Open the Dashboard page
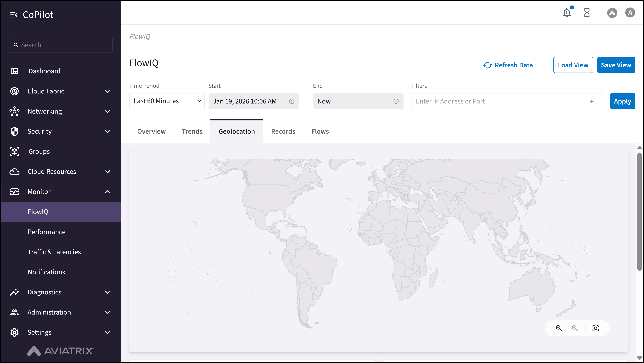644x363 pixels. point(44,71)
